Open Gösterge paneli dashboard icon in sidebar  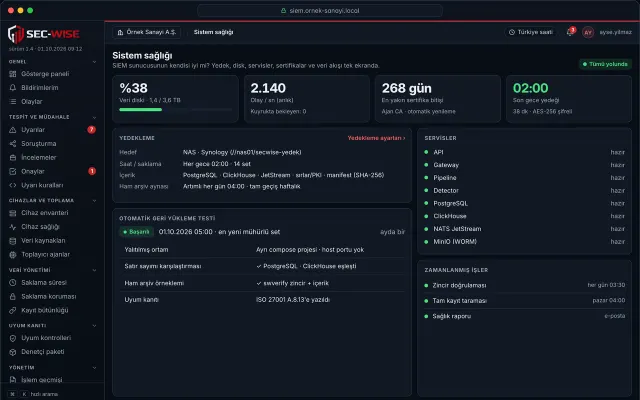(x=13, y=74)
